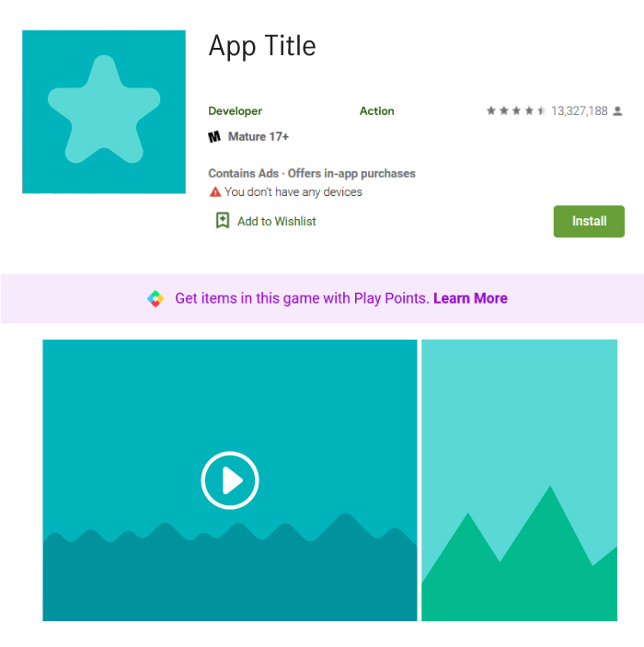Click the Mature 17+ rating M icon
The height and width of the screenshot is (647, 644).
click(214, 136)
